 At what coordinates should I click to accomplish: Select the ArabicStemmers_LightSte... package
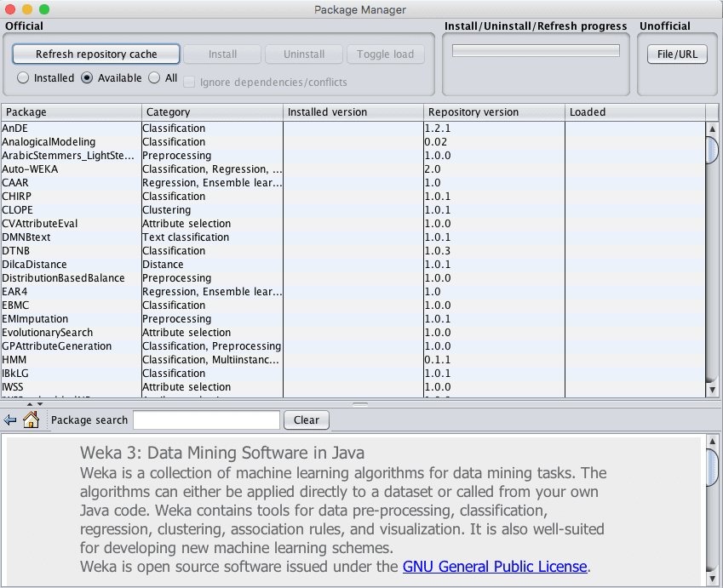click(353, 155)
